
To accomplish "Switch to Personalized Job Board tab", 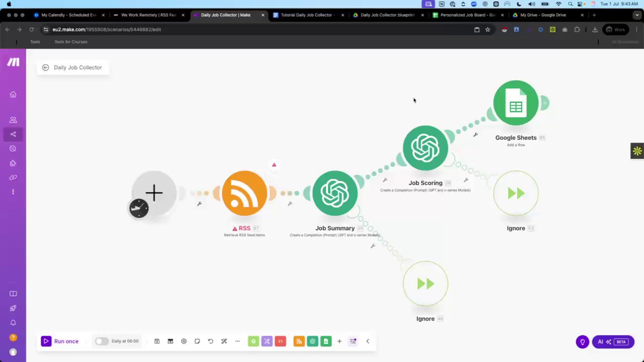I will [468, 15].
